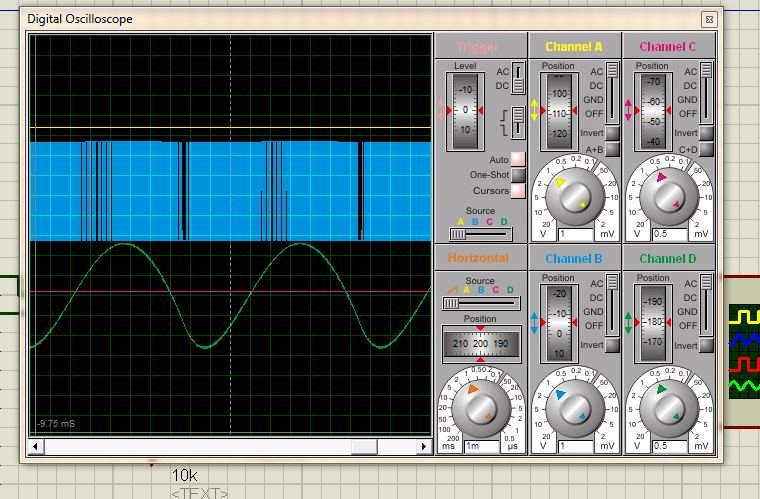This screenshot has height=499, width=760.
Task: Toggle Channel B Invert button
Action: (613, 345)
